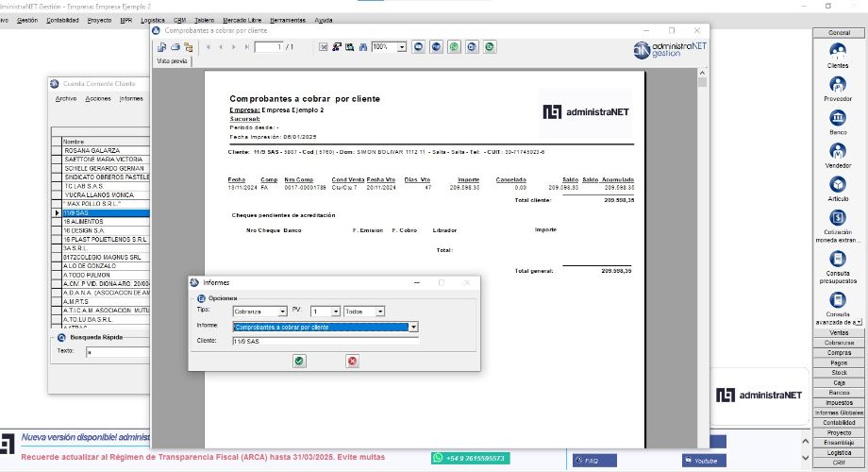This screenshot has height=472, width=868.
Task: Open Archivo menu in Cuenta Corriente Cliente window
Action: [66, 98]
